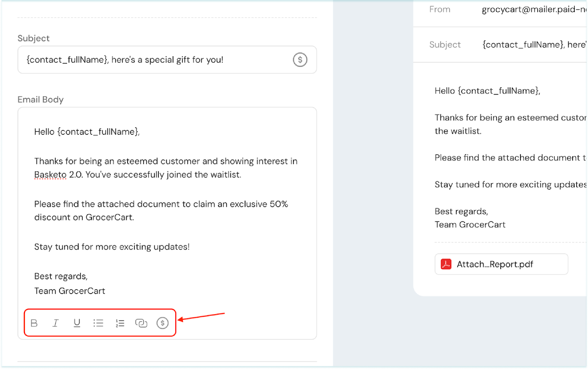Click "Stay tuned for more exciting updates!" in editor
The image size is (588, 369).
(112, 247)
